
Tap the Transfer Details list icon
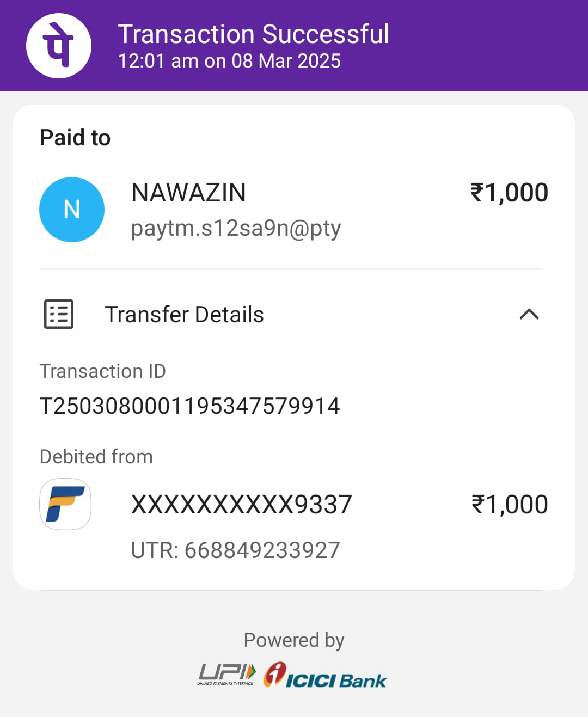tap(59, 314)
